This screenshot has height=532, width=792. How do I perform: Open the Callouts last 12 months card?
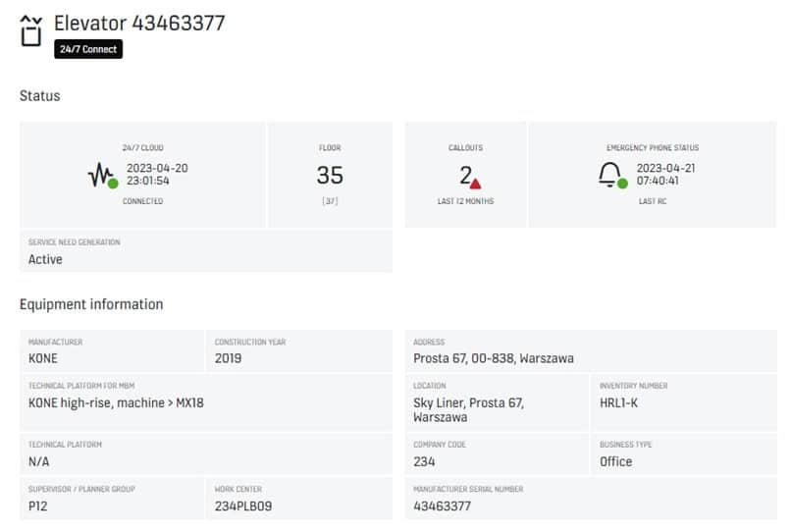point(464,175)
